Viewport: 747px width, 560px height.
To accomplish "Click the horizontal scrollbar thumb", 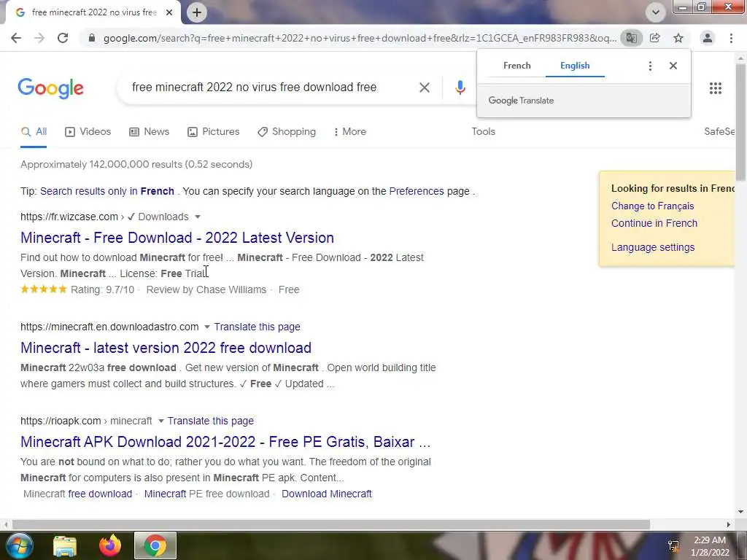I will 330,524.
